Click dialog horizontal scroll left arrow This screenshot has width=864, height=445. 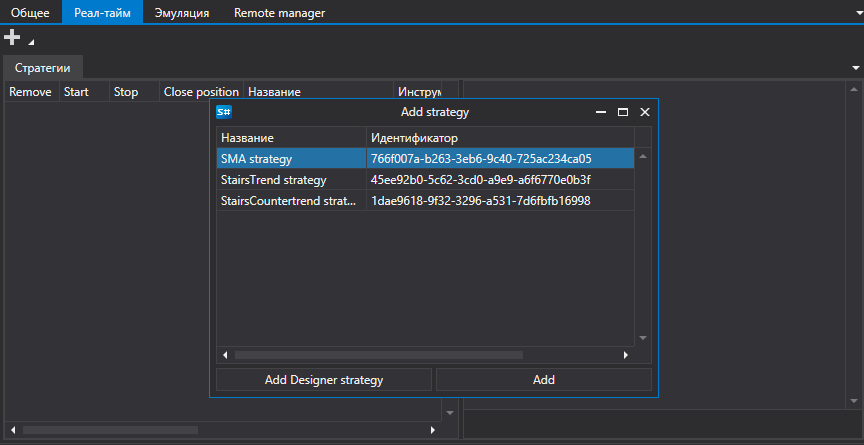click(225, 355)
